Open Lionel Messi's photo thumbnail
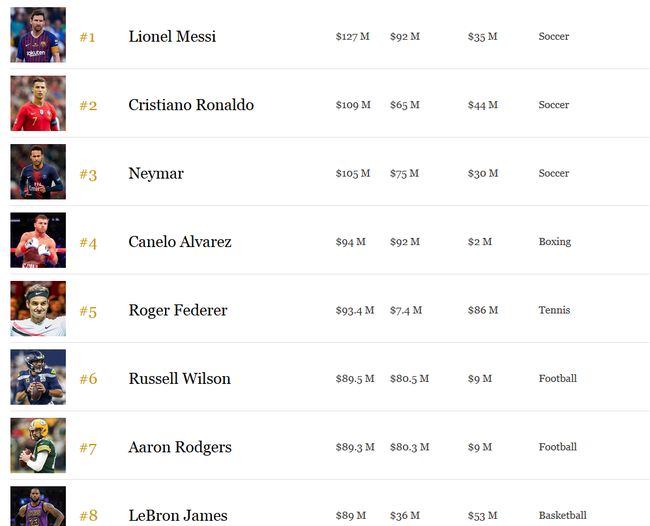 coord(38,35)
